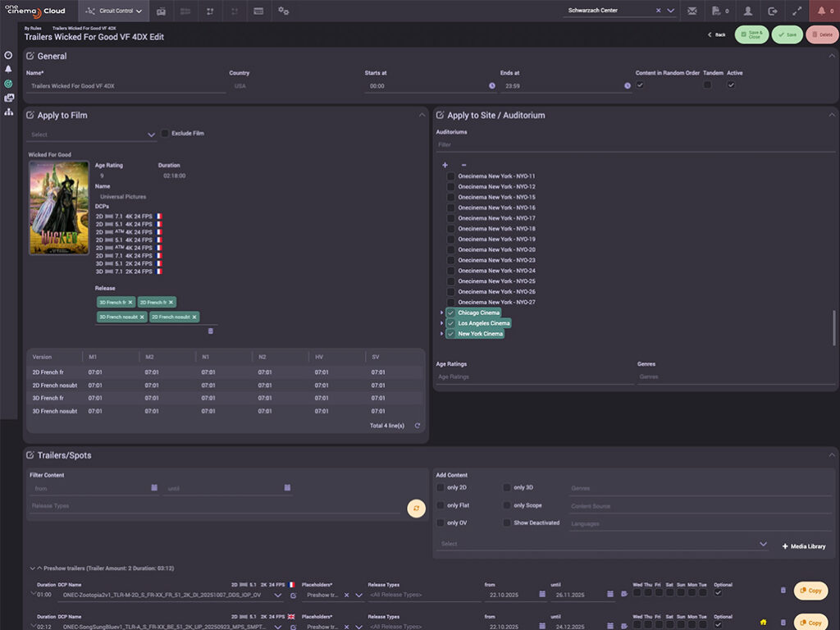Click the red alert bell in the top right
840x630 pixels.
[x=822, y=11]
